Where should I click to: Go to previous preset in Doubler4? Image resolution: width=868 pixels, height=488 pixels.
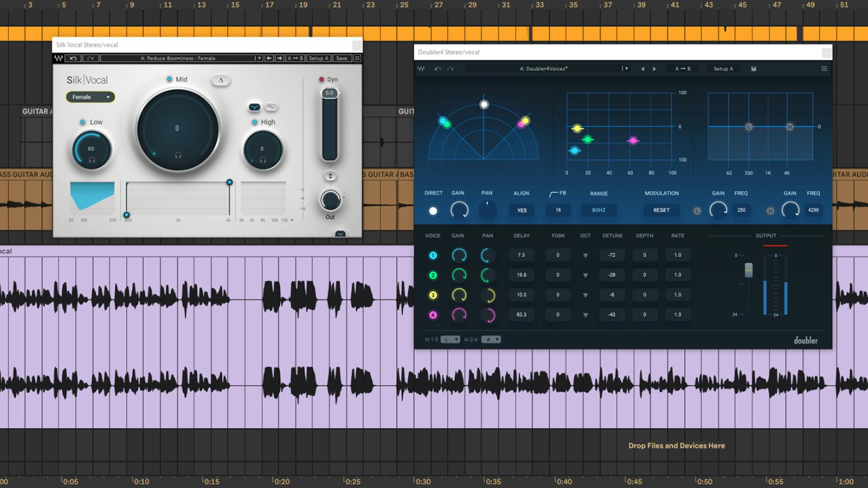coord(643,69)
